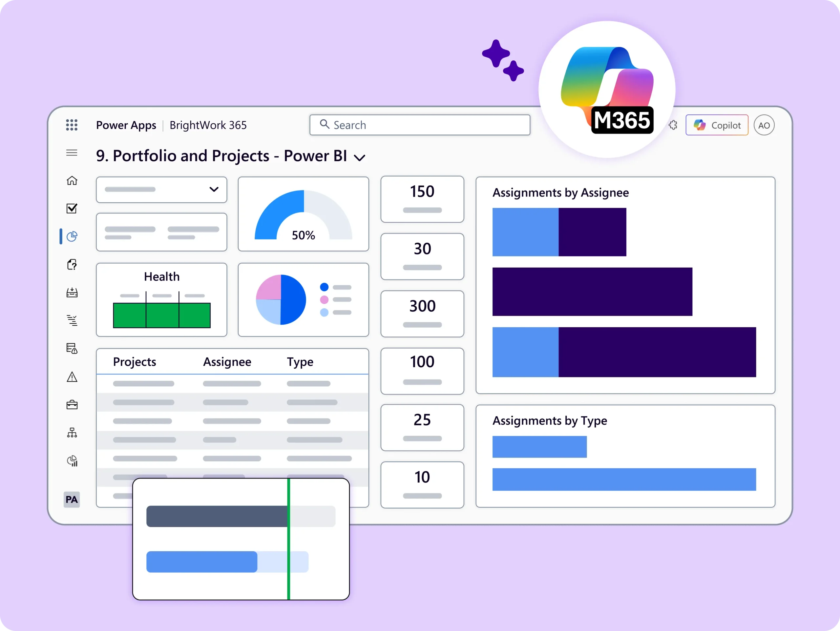Image resolution: width=840 pixels, height=631 pixels.
Task: Click the green Health status bar
Action: coord(162,315)
